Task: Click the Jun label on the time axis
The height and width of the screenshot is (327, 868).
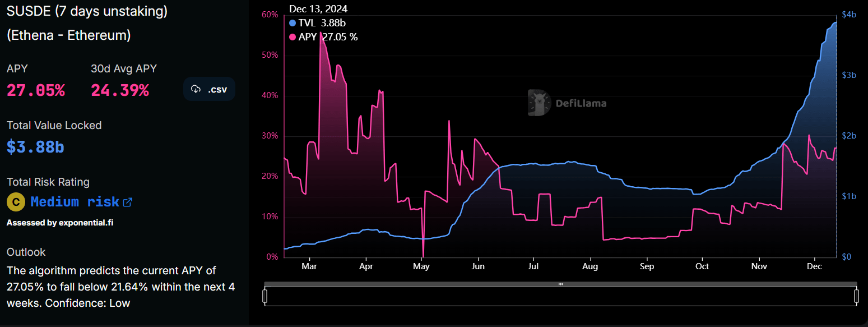Action: [x=478, y=266]
